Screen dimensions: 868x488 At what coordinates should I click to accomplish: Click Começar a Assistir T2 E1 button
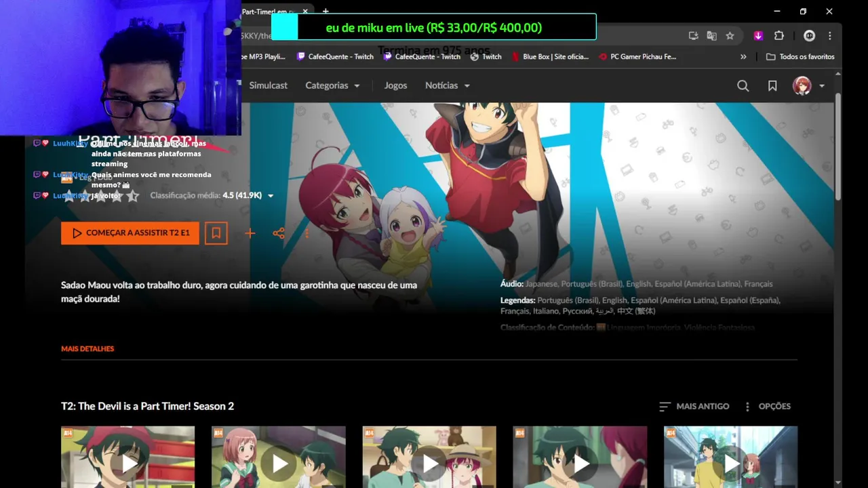[130, 233]
